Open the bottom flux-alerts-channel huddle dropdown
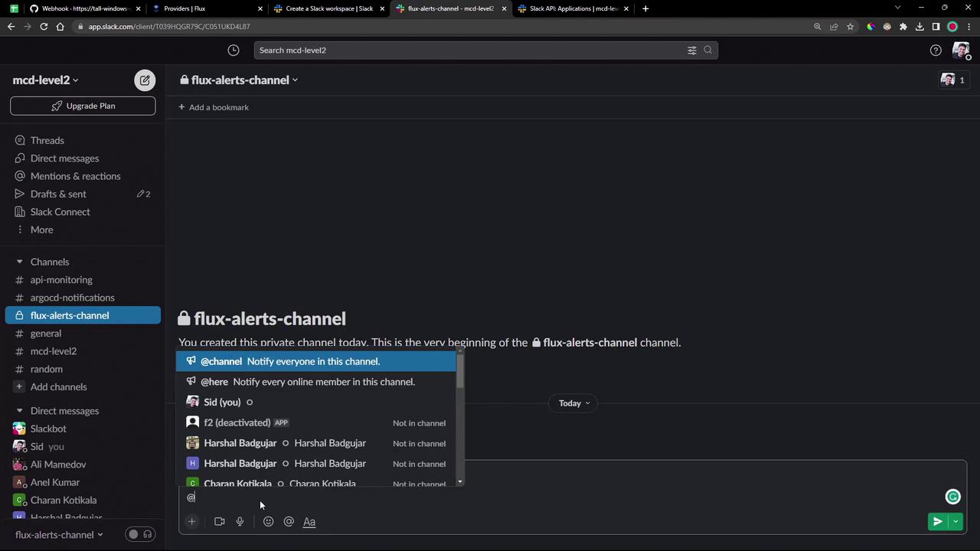The width and height of the screenshot is (980, 551). [59, 535]
